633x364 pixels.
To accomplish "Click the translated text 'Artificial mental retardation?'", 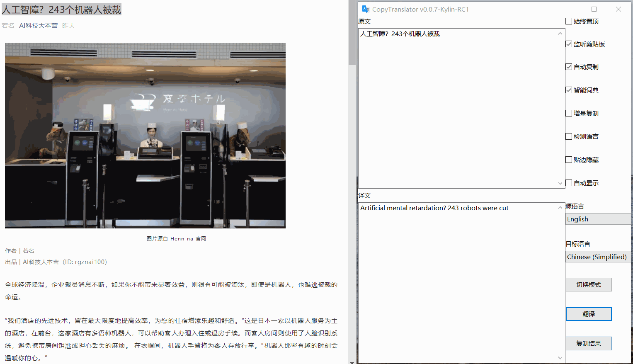I will point(403,208).
